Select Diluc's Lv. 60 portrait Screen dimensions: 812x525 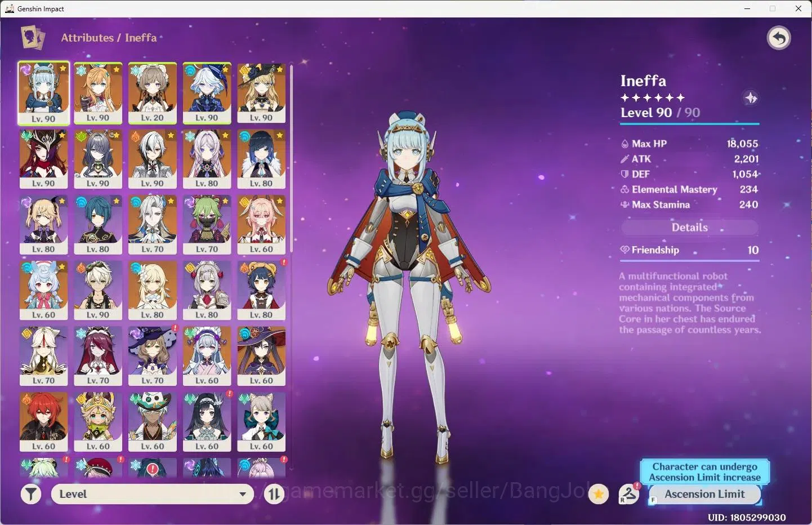pos(43,422)
